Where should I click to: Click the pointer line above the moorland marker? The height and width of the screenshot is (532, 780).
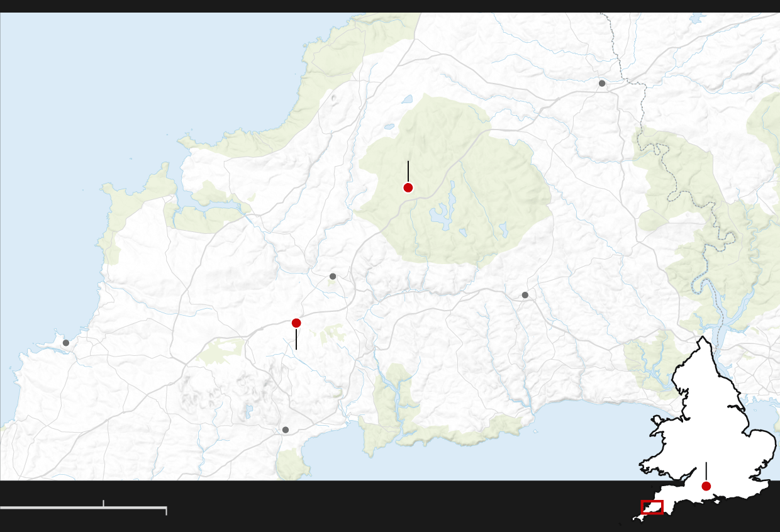(x=408, y=170)
